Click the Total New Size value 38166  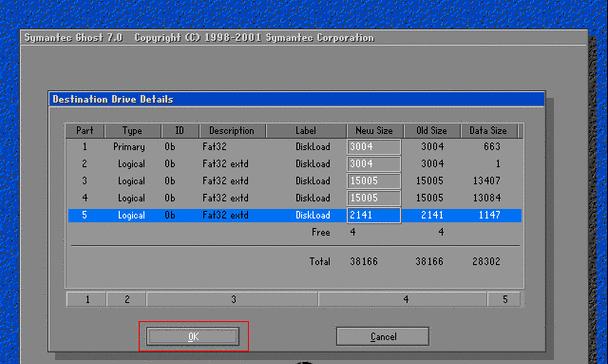[x=364, y=262]
